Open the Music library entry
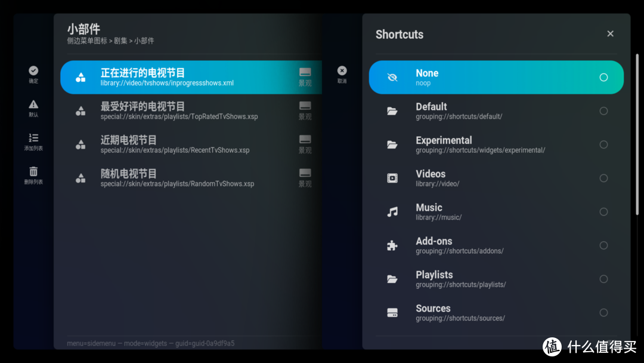Screen dimensions: 644x363 click(496, 212)
